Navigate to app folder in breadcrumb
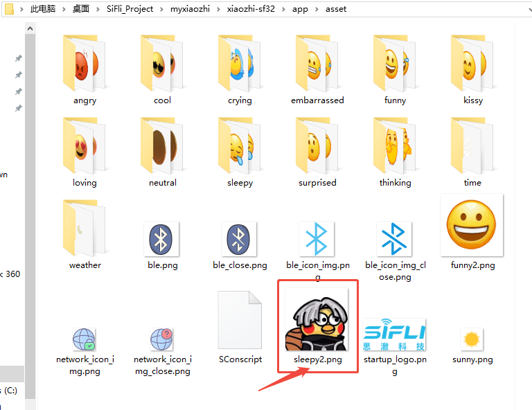Viewport: 532px width, 410px height. 300,9
